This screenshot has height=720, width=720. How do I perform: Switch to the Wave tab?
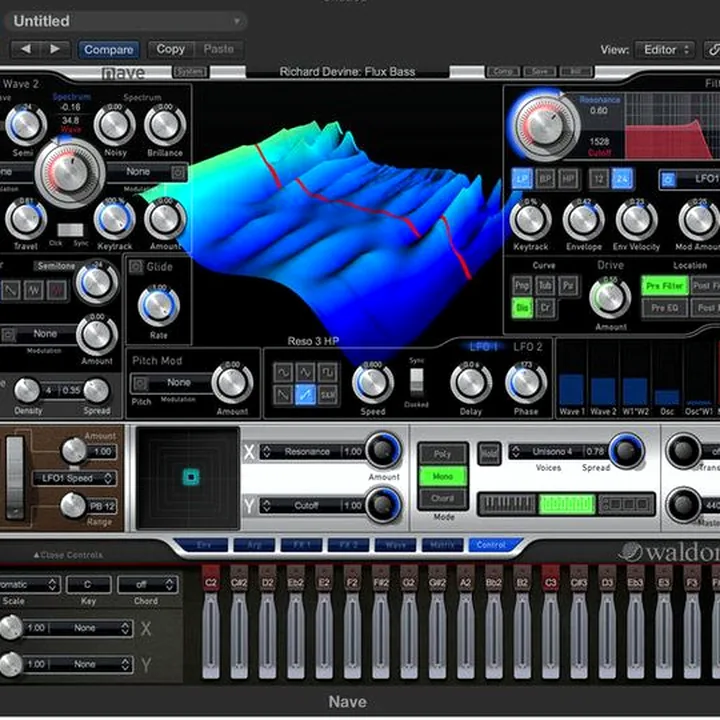tap(395, 545)
